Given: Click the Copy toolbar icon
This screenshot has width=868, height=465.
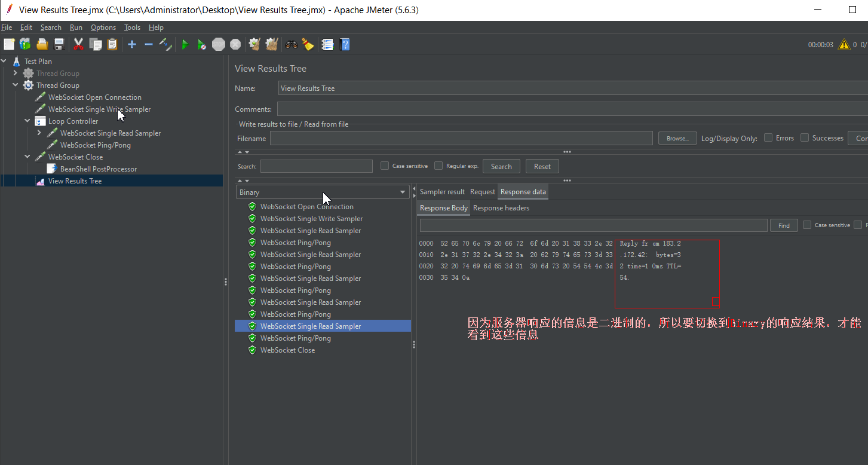Looking at the screenshot, I should pyautogui.click(x=96, y=44).
